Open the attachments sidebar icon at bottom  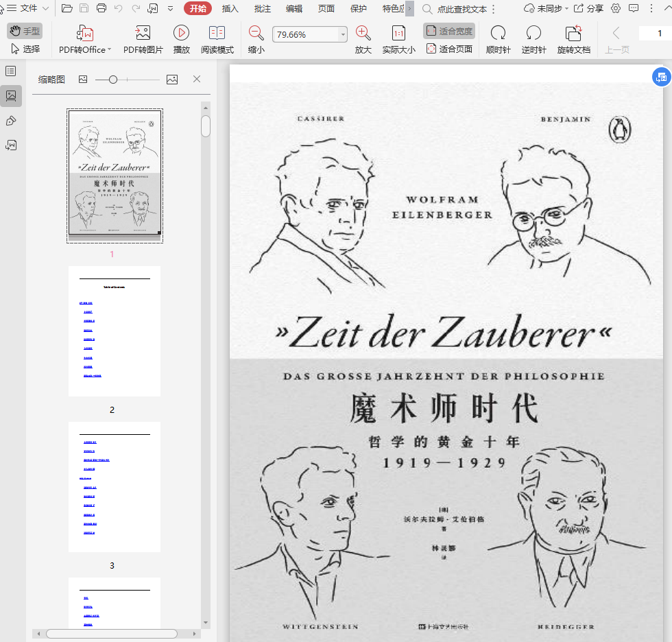pos(11,145)
